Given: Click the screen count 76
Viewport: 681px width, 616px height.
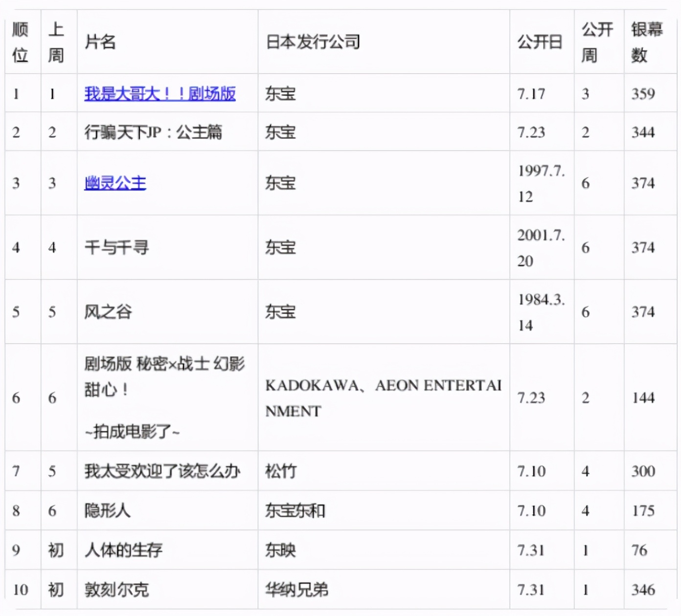Looking at the screenshot, I should click(x=639, y=550).
